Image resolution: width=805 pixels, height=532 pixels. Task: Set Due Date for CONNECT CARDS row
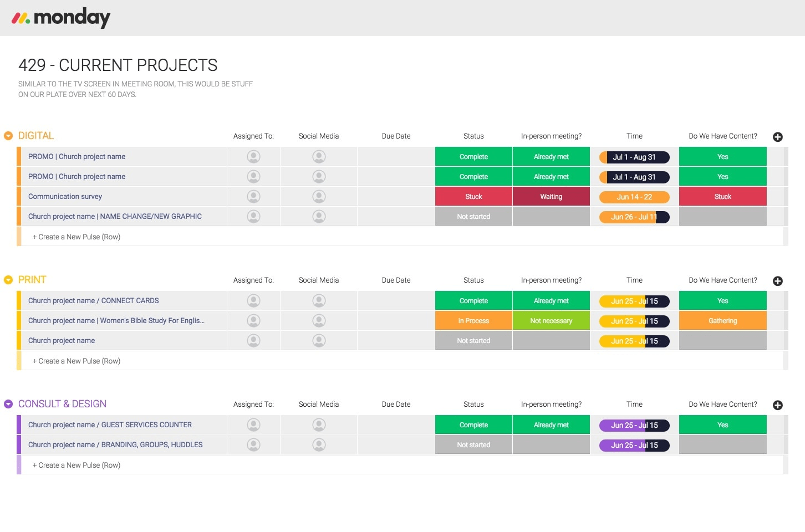click(396, 300)
